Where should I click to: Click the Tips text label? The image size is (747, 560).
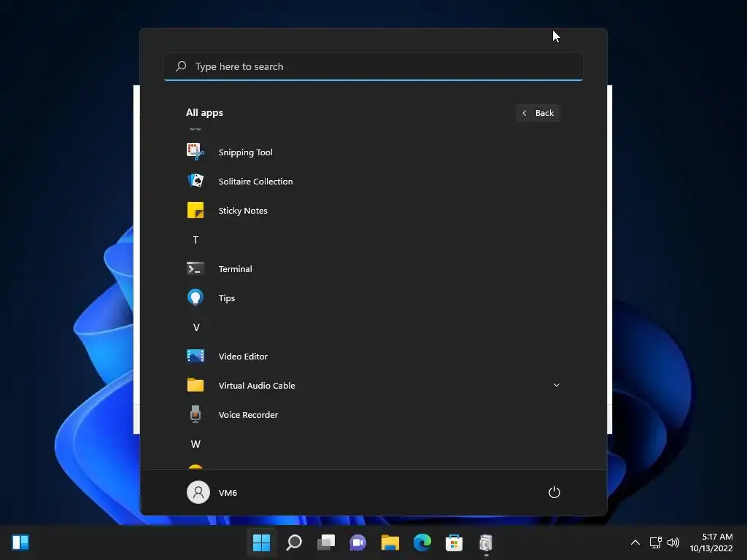pos(226,298)
